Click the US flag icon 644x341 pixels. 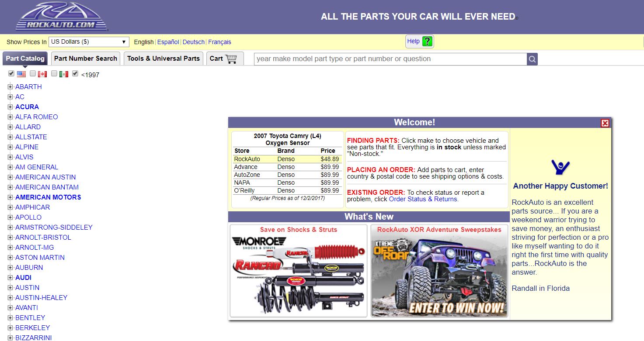21,74
